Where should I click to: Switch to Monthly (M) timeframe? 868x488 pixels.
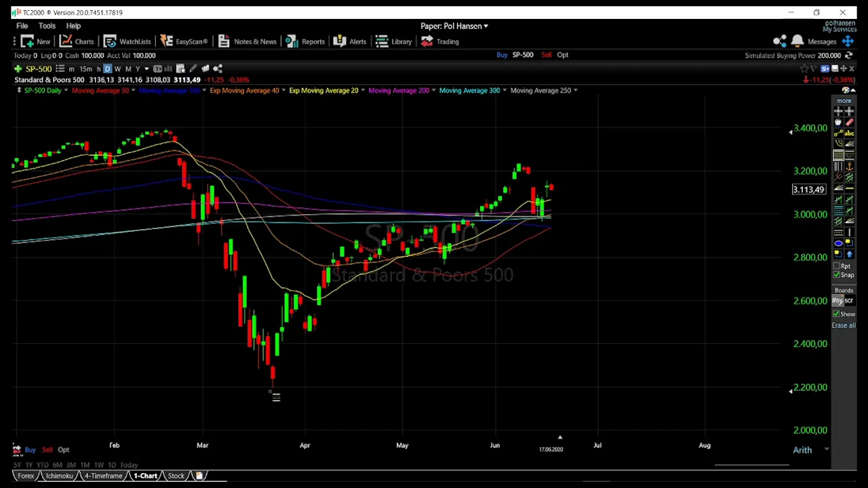tap(128, 68)
